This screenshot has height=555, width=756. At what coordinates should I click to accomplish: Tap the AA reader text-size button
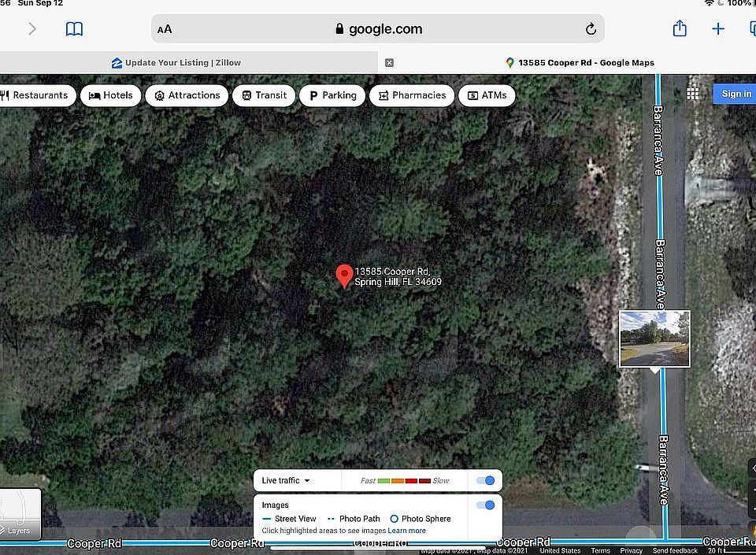[165, 29]
